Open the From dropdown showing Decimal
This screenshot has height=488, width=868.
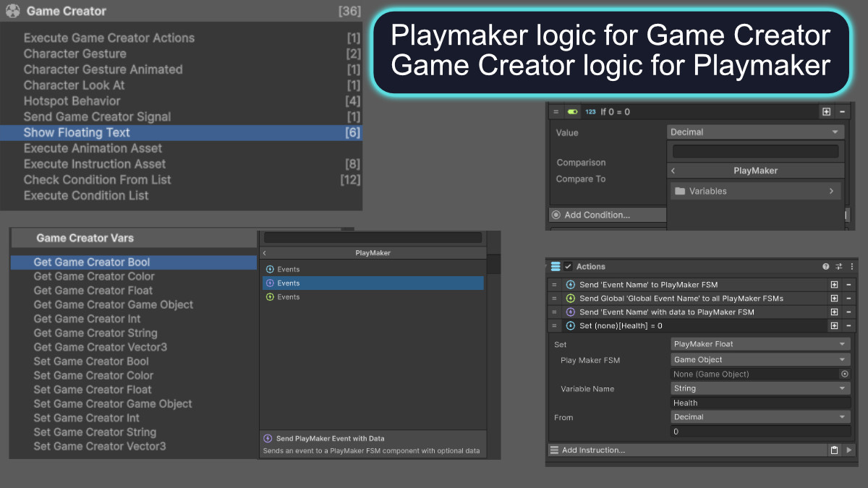[761, 417]
